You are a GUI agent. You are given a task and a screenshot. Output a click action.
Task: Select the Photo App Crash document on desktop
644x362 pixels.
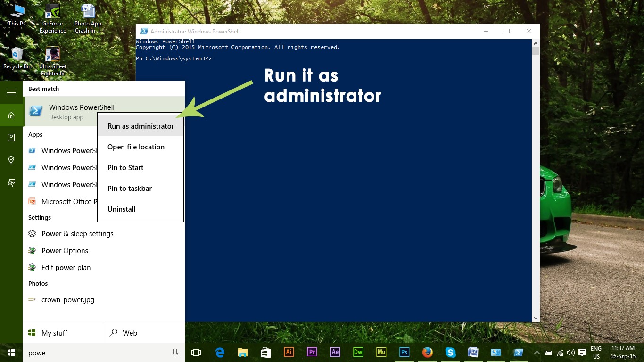(x=88, y=19)
